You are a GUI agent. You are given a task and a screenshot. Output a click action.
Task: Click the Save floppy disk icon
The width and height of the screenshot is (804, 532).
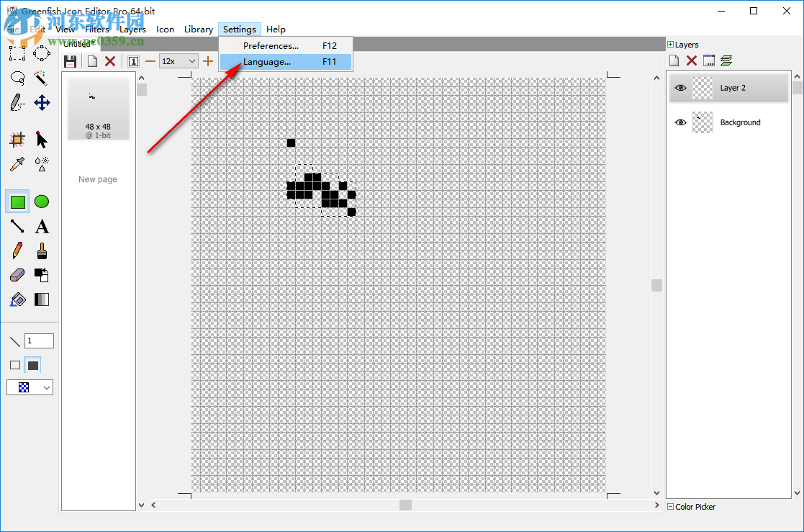point(71,62)
